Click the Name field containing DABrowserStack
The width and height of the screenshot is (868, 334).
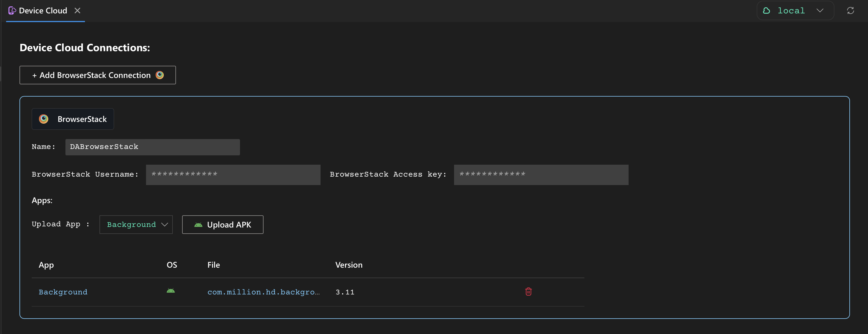[x=152, y=147]
